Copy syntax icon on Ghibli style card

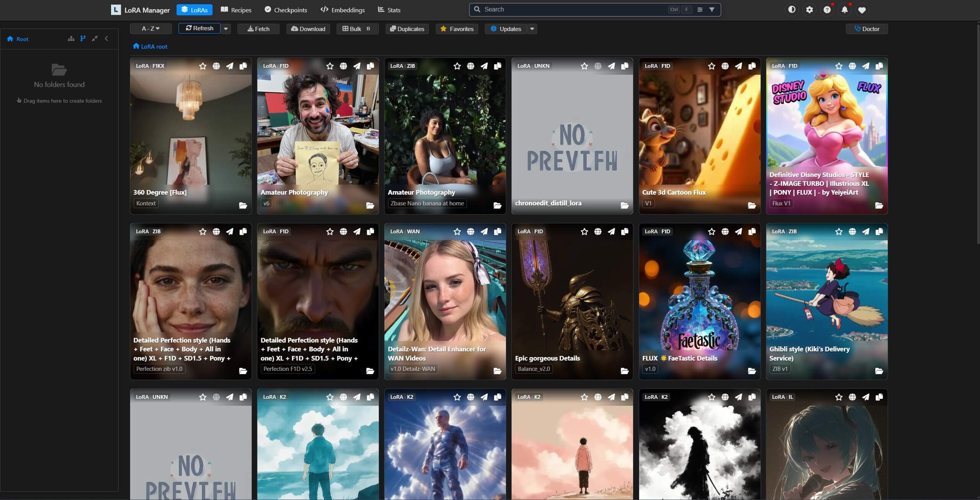(x=879, y=232)
